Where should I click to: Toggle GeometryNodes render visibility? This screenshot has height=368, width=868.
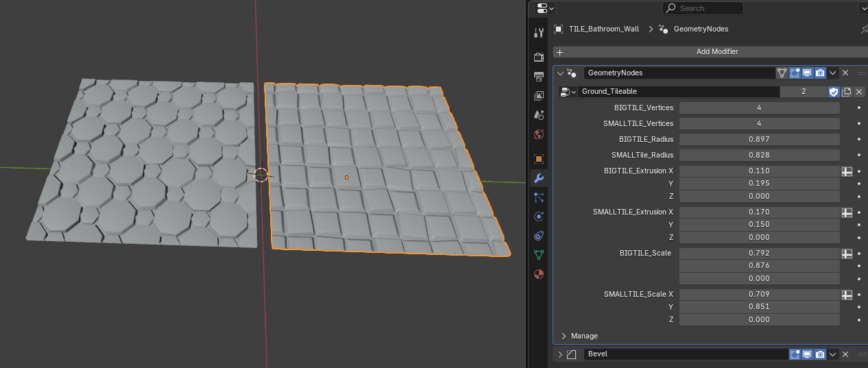[x=820, y=73]
